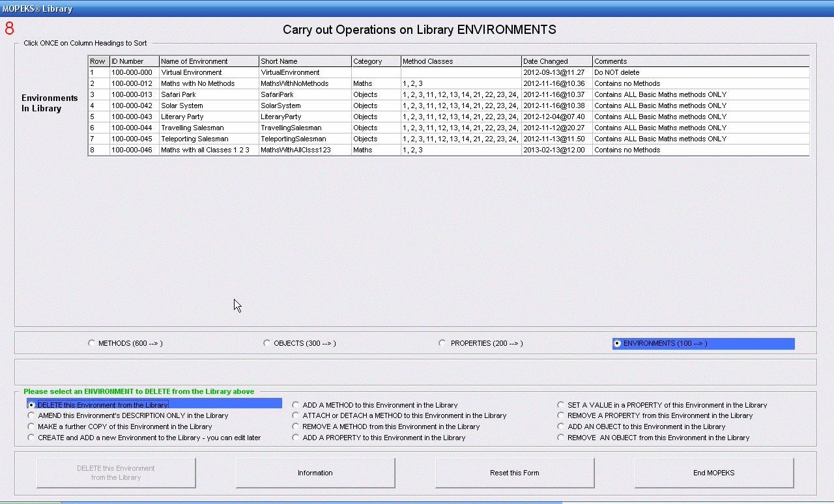This screenshot has width=834, height=504.
Task: Click date cell 2012-09-13@11.27
Action: [x=557, y=72]
